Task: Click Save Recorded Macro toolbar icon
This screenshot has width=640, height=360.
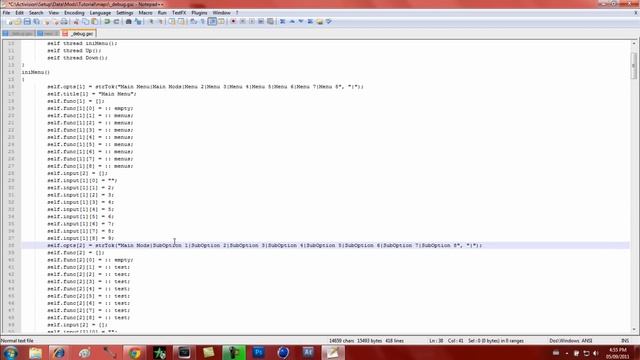Action: [x=270, y=21]
